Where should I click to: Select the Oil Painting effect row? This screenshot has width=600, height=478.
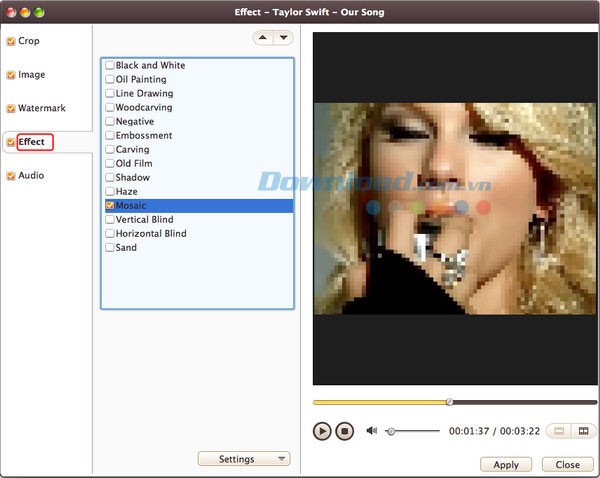[141, 80]
